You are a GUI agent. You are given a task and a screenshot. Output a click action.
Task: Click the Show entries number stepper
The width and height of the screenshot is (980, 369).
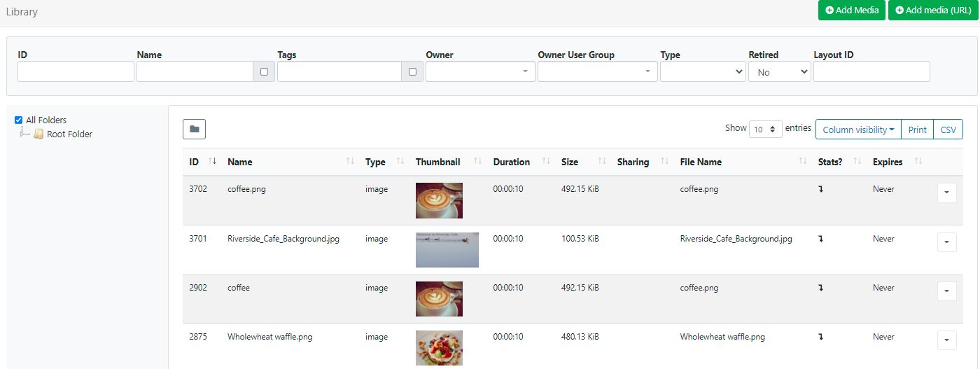pyautogui.click(x=765, y=129)
